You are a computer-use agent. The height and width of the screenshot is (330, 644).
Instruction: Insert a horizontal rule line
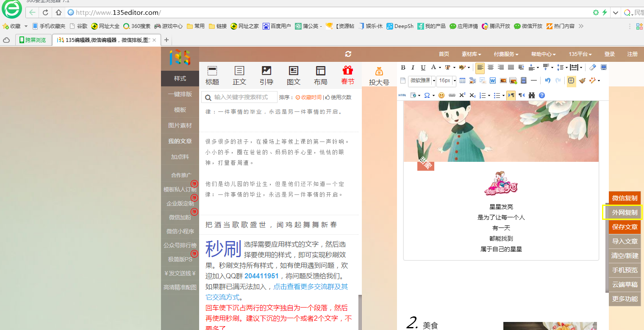click(x=534, y=80)
